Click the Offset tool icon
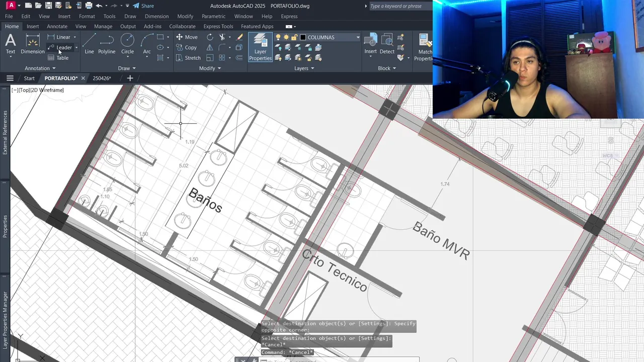The height and width of the screenshot is (362, 644). click(239, 58)
